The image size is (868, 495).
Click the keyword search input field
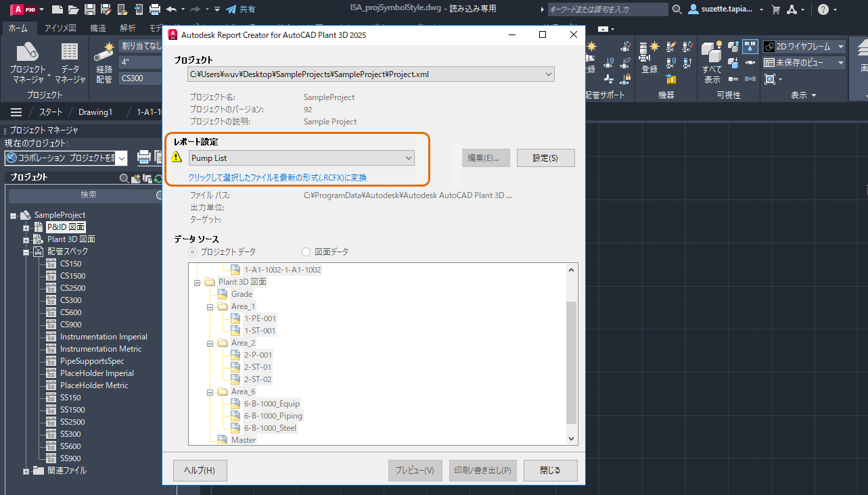(x=608, y=9)
